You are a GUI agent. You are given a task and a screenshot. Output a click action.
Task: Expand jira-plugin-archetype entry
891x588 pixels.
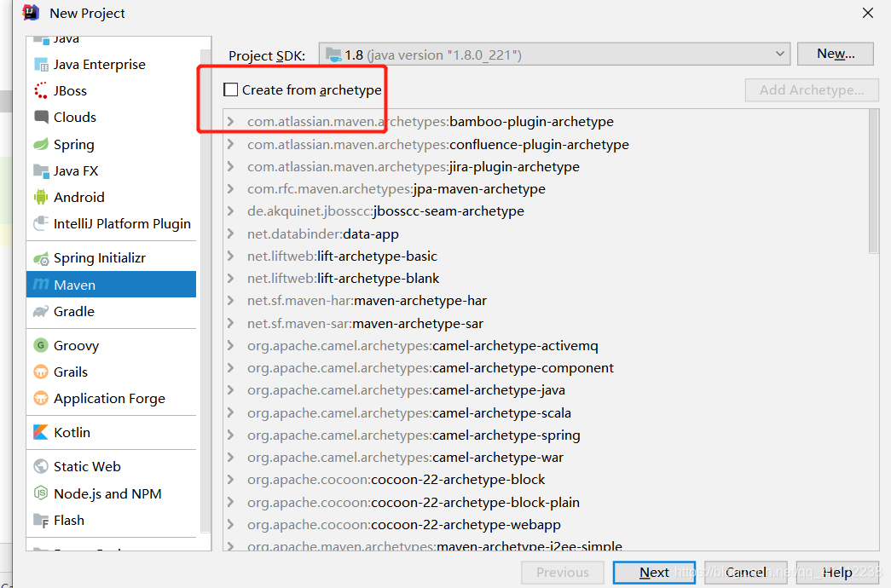click(x=231, y=166)
